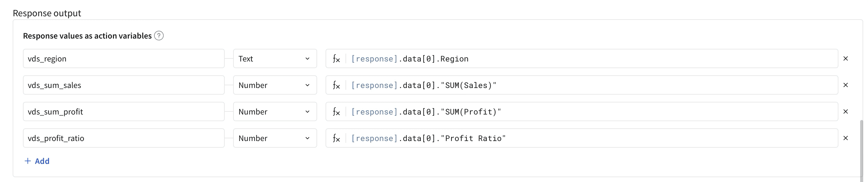This screenshot has width=868, height=182.
Task: Remove the vds_region variable row
Action: (845, 58)
